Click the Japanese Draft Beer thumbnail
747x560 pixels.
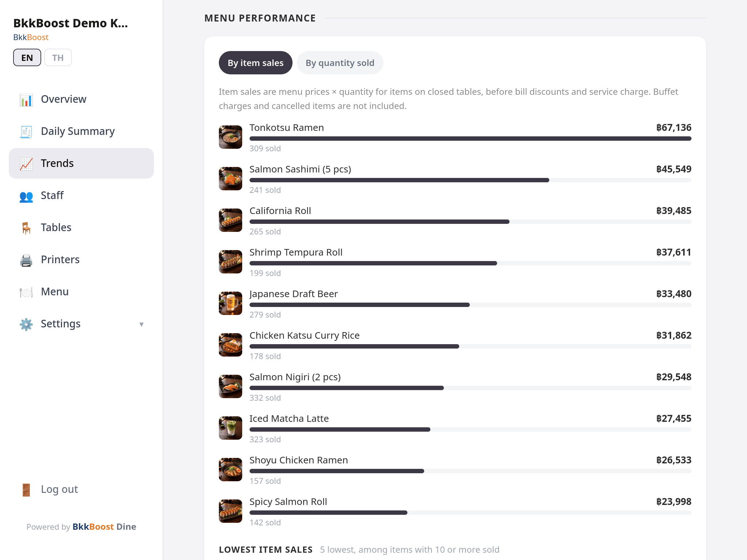pos(231,303)
